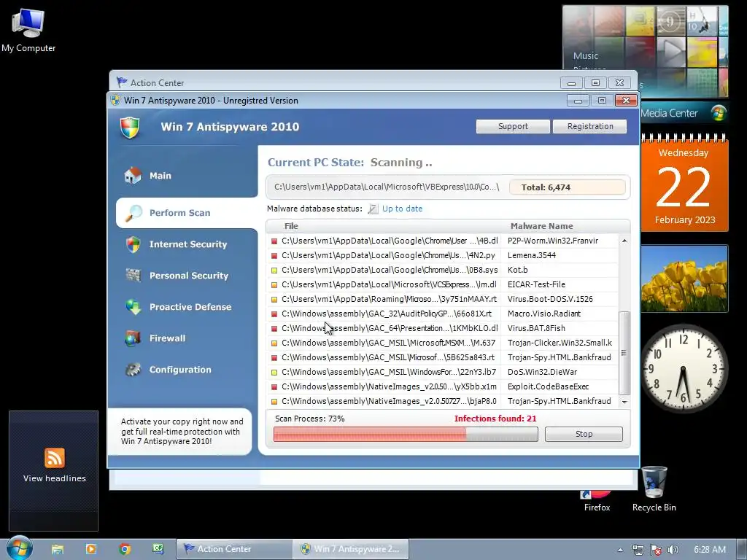Select the Firewall globe icon
747x560 pixels.
(133, 338)
